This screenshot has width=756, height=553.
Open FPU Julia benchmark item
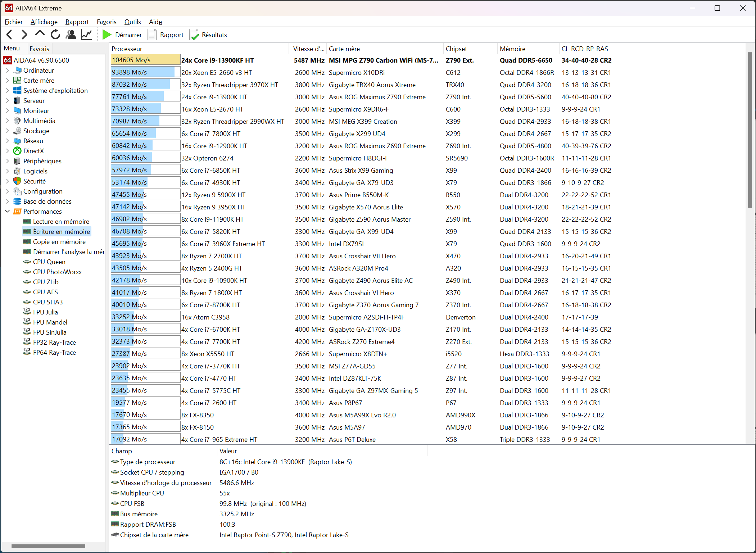(x=45, y=312)
